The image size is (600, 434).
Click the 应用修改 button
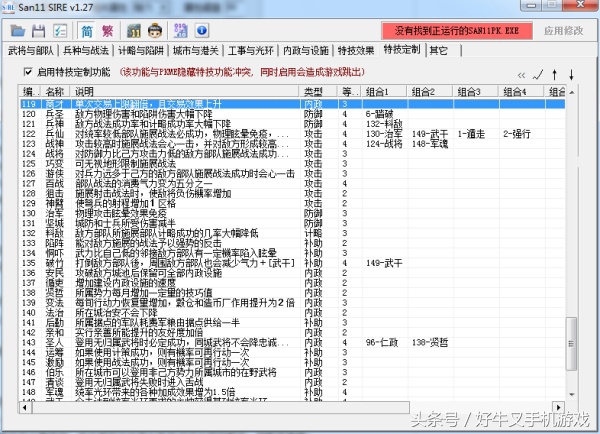564,31
